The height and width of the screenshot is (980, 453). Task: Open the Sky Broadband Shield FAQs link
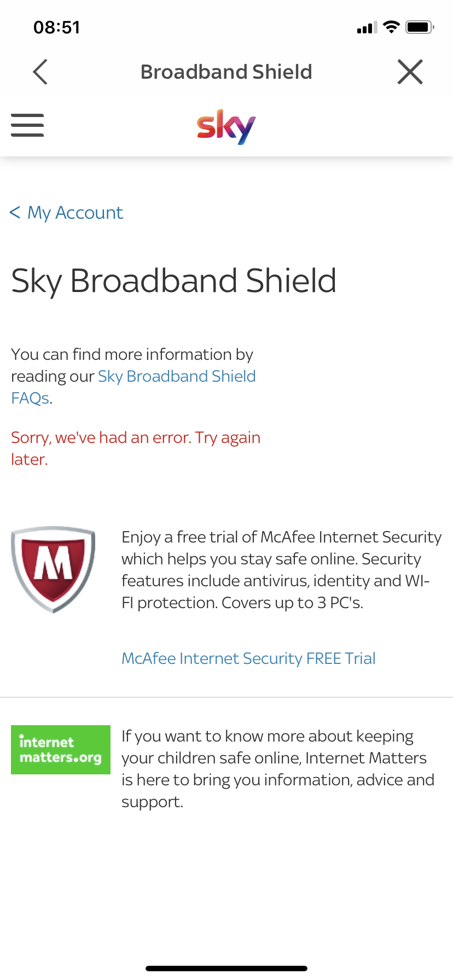point(176,377)
